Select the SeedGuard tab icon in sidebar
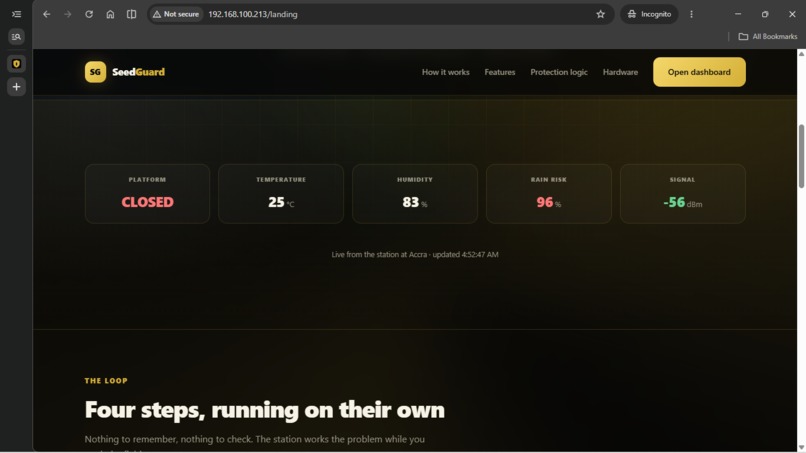This screenshot has width=806, height=453. pyautogui.click(x=16, y=64)
